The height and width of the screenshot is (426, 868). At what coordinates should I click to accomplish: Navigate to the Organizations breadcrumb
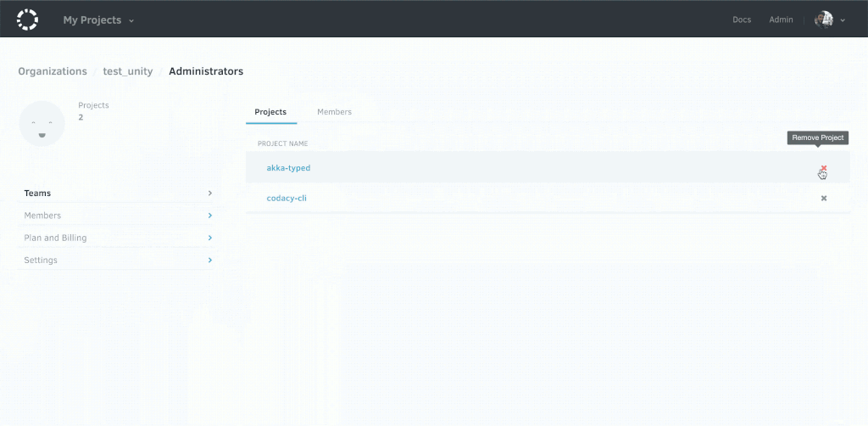[x=53, y=71]
